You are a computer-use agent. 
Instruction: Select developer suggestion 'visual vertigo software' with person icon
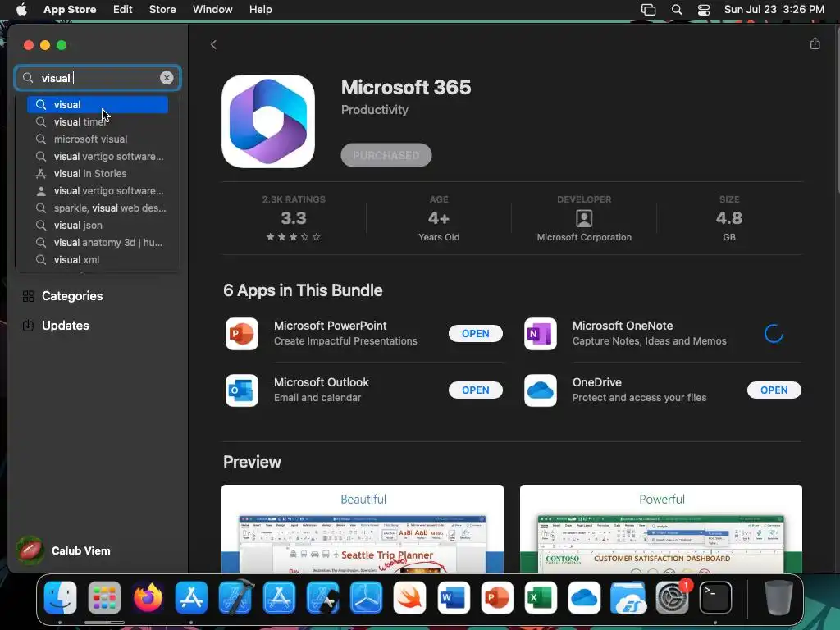pyautogui.click(x=98, y=190)
